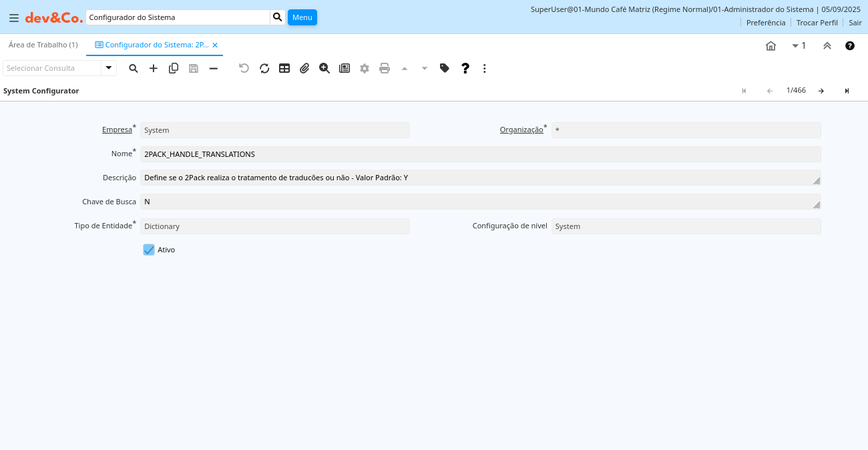Image resolution: width=868 pixels, height=450 pixels.
Task: Switch to Área de Trabalho tab
Action: tap(43, 45)
